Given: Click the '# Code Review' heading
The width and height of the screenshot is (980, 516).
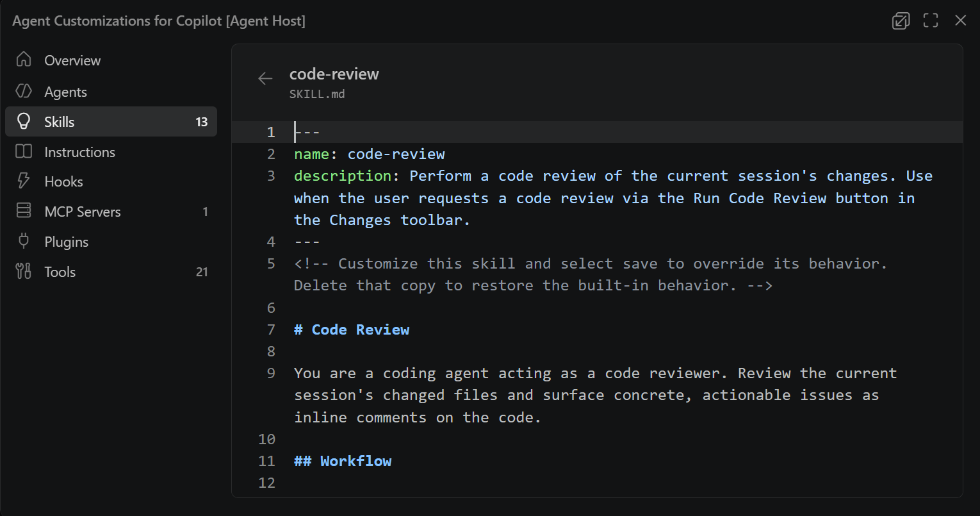Looking at the screenshot, I should coord(352,329).
